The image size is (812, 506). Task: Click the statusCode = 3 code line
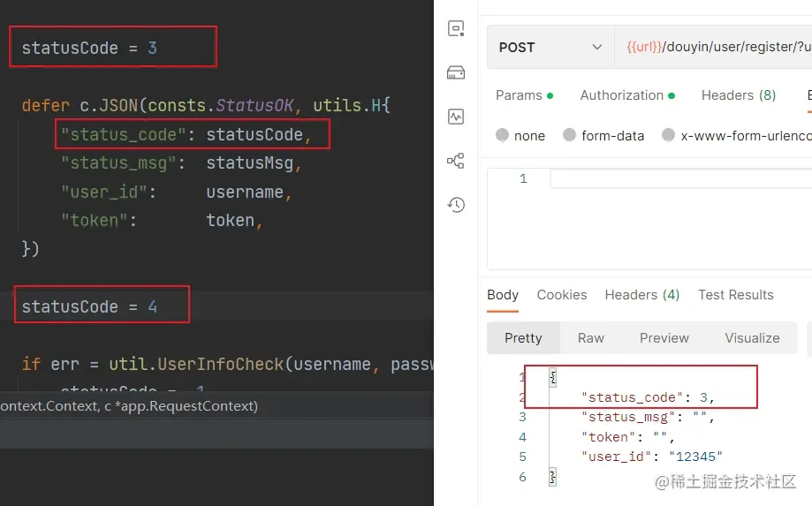click(x=89, y=48)
